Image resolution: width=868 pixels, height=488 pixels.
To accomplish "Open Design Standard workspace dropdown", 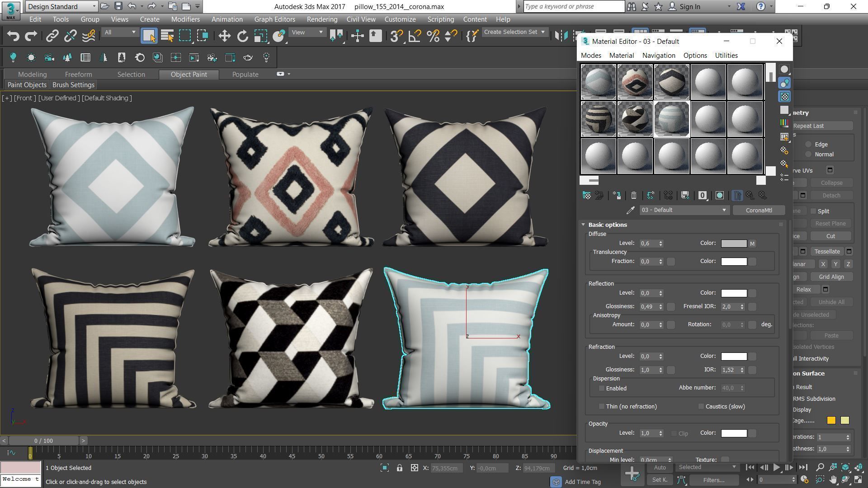I will point(61,6).
